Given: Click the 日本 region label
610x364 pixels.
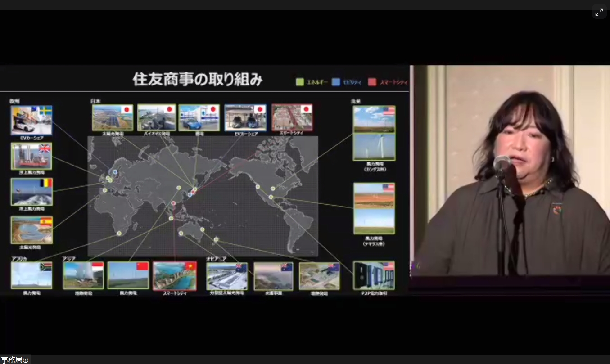Looking at the screenshot, I should coord(95,101).
